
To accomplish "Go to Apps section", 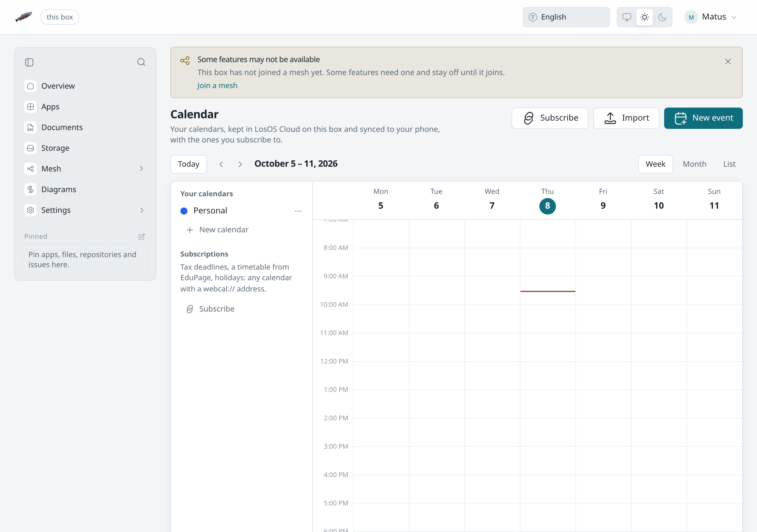I will (85, 106).
